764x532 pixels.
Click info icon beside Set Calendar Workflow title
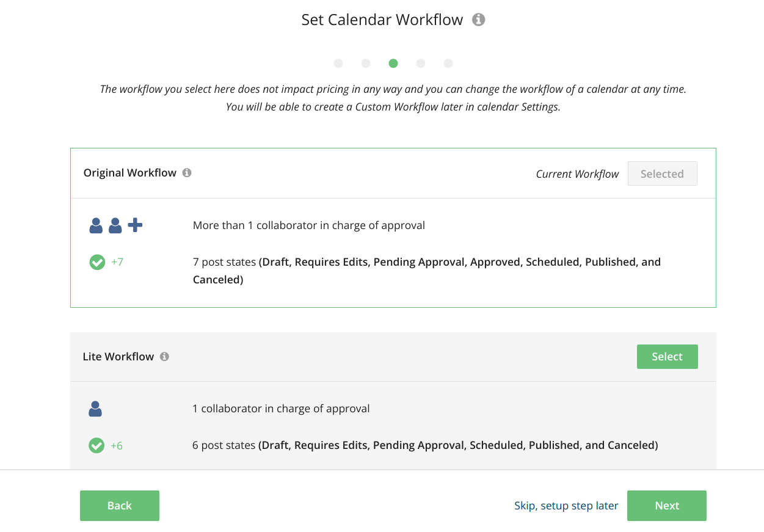479,20
